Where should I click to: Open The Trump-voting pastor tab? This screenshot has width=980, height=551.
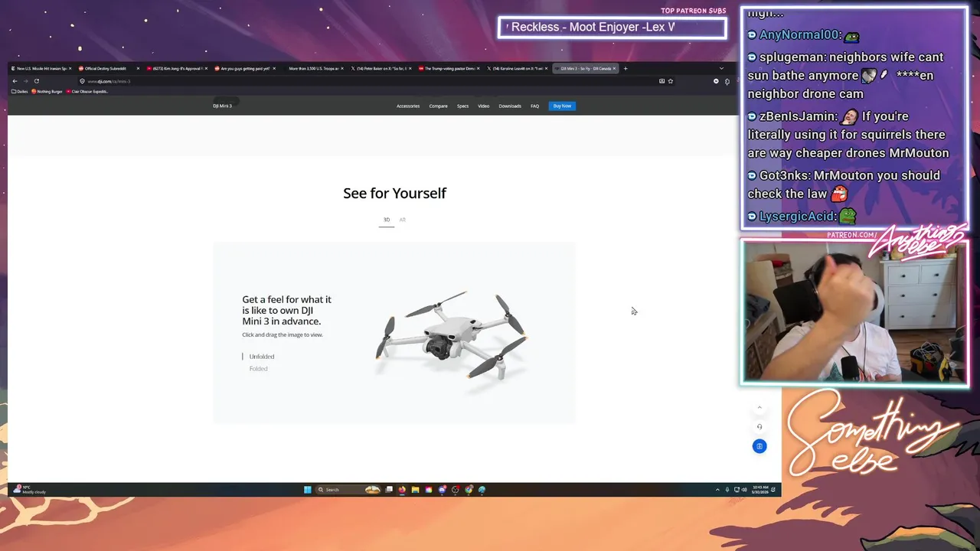pyautogui.click(x=449, y=68)
